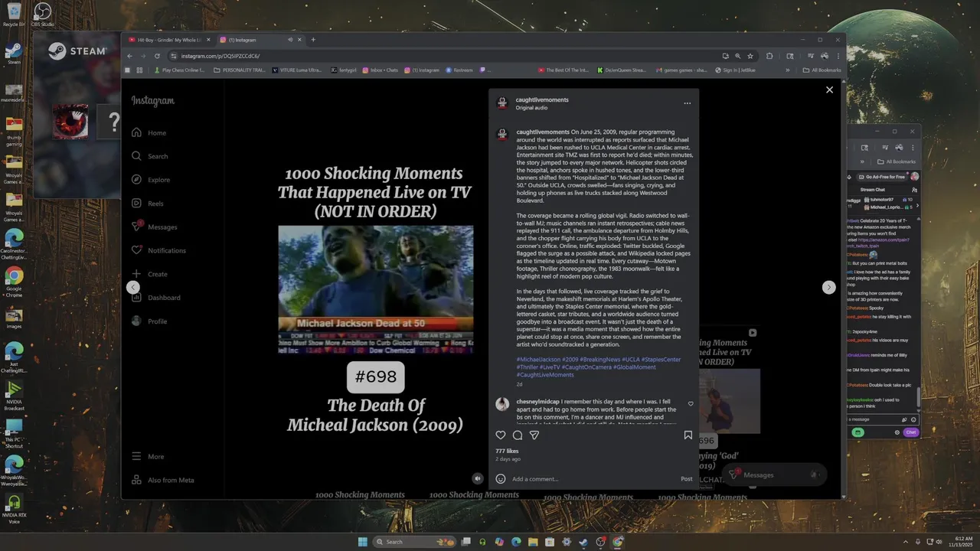This screenshot has width=980, height=551.
Task: Click the browser back arrow
Action: tap(129, 56)
